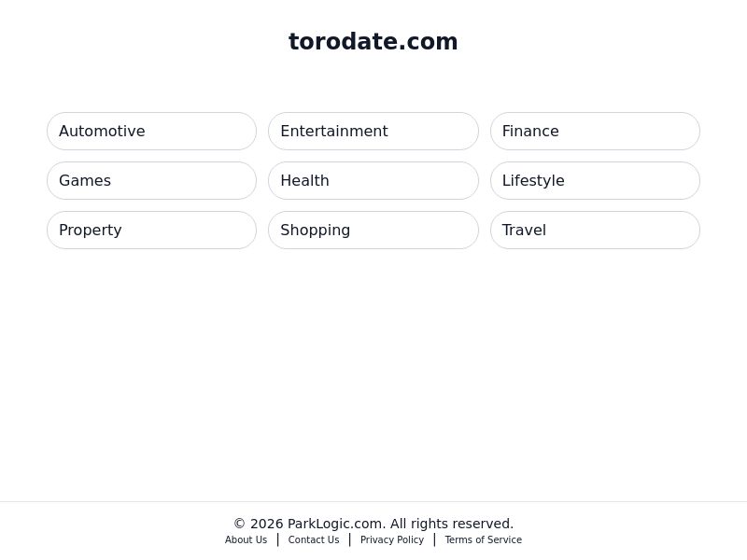This screenshot has height=560, width=747.
Task: Open the Automotive category
Action: click(151, 131)
